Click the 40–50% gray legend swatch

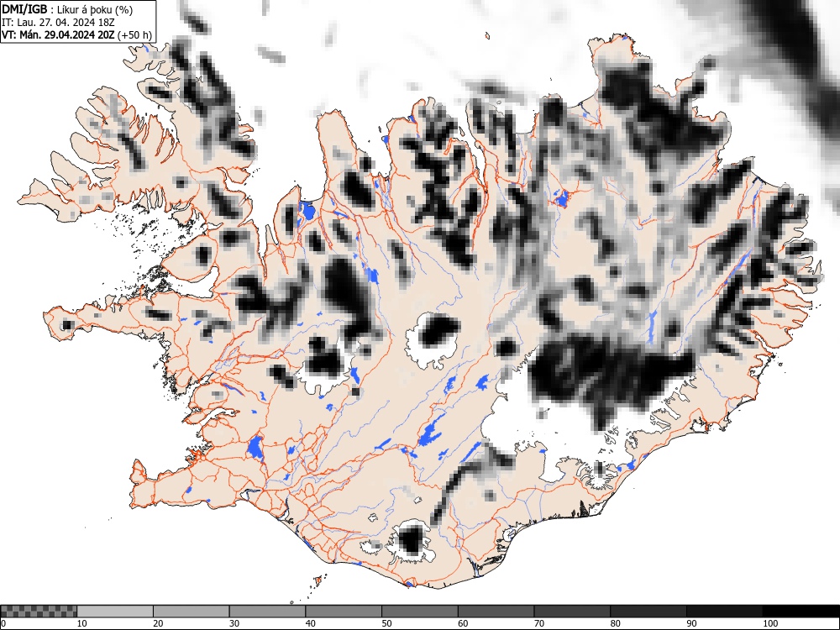(x=344, y=612)
